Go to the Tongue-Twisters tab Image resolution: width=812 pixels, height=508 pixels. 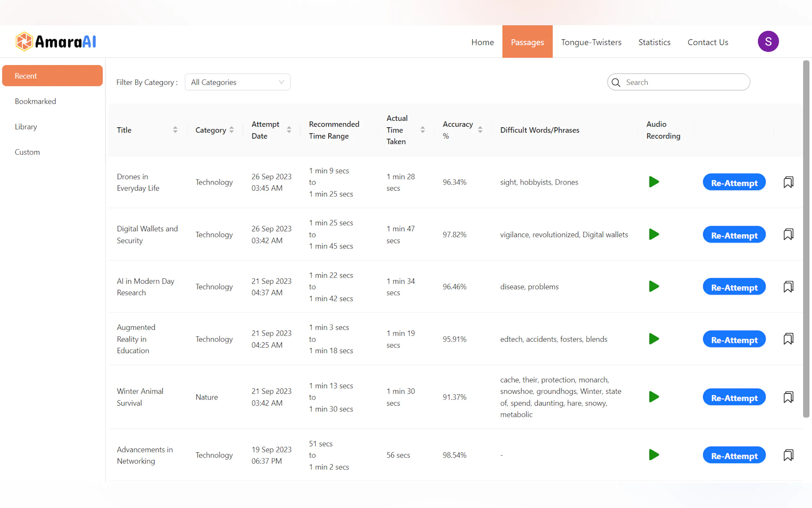tap(591, 42)
